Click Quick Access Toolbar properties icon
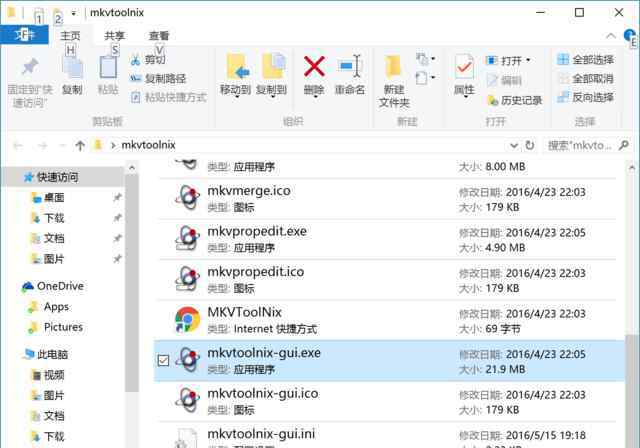Image resolution: width=640 pixels, height=448 pixels. 38,16
